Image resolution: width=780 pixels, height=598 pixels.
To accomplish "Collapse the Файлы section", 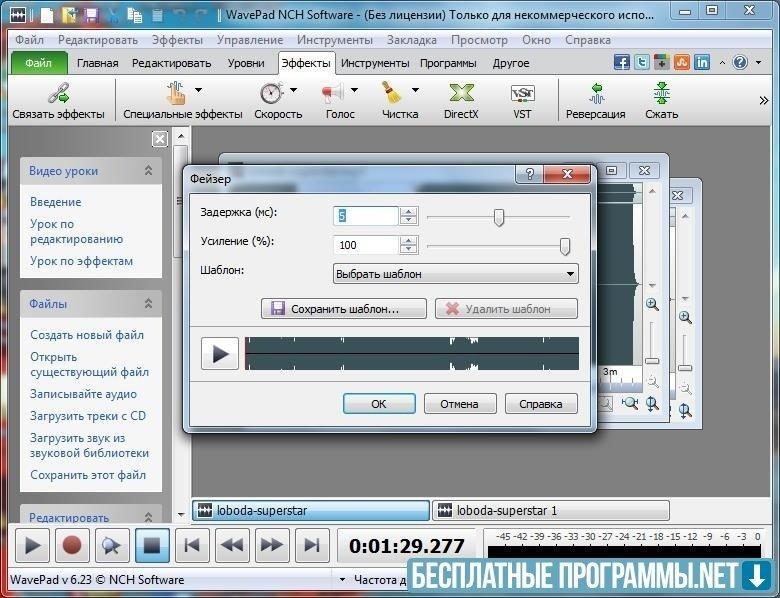I will point(148,303).
